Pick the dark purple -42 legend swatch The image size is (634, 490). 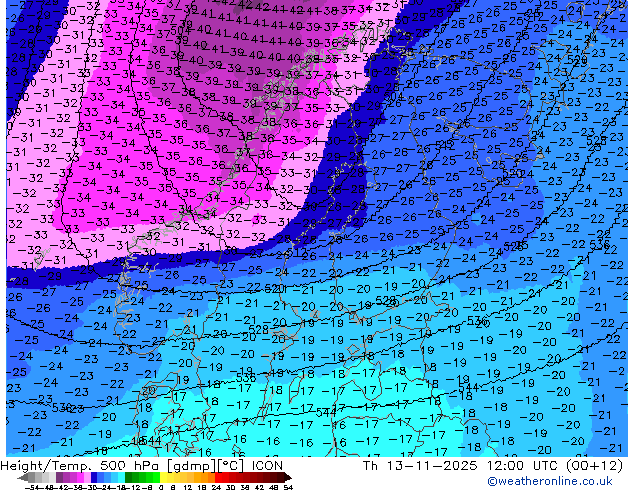coord(59,477)
